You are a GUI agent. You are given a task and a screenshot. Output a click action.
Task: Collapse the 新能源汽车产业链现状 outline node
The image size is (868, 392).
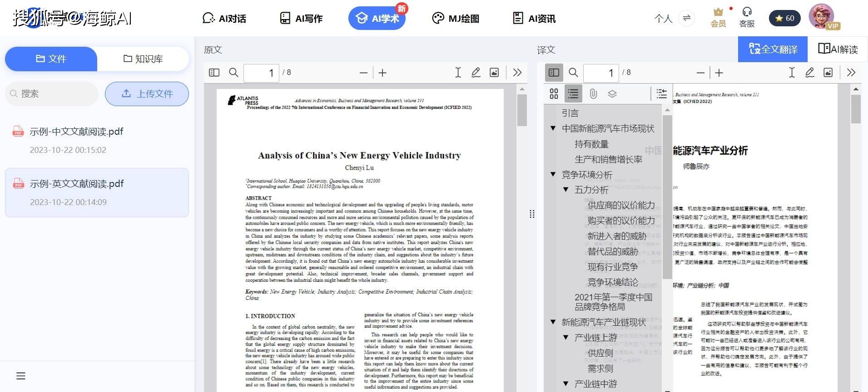[553, 322]
